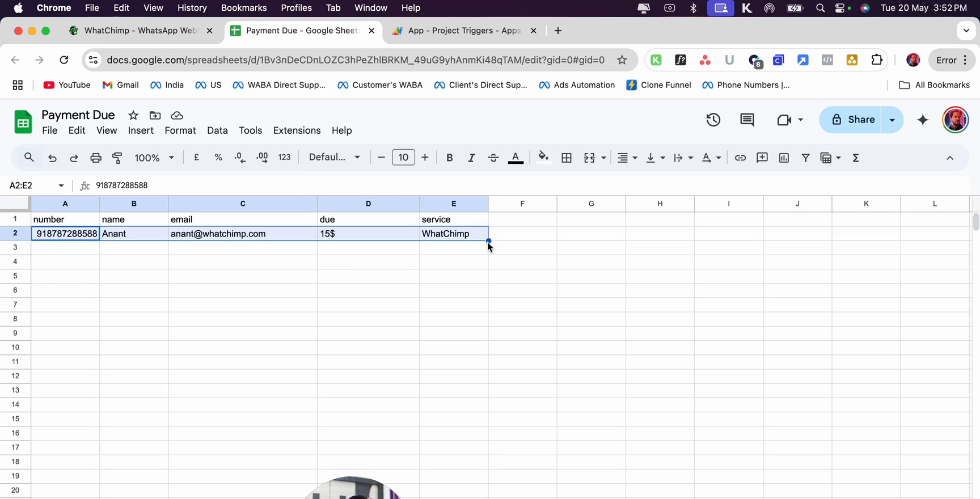
Task: Open the Gemini sparkle icon
Action: coord(923,120)
